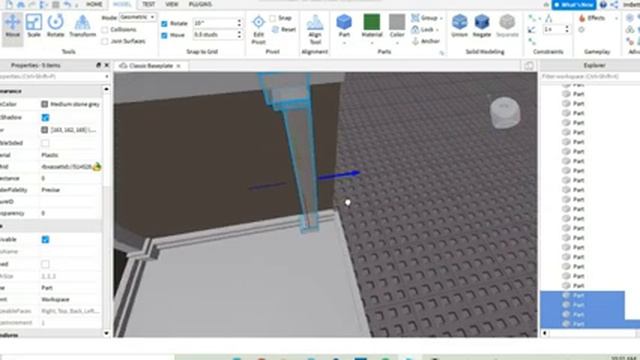Select the Classic Baseplate document tab
640x360 pixels.
150,66
